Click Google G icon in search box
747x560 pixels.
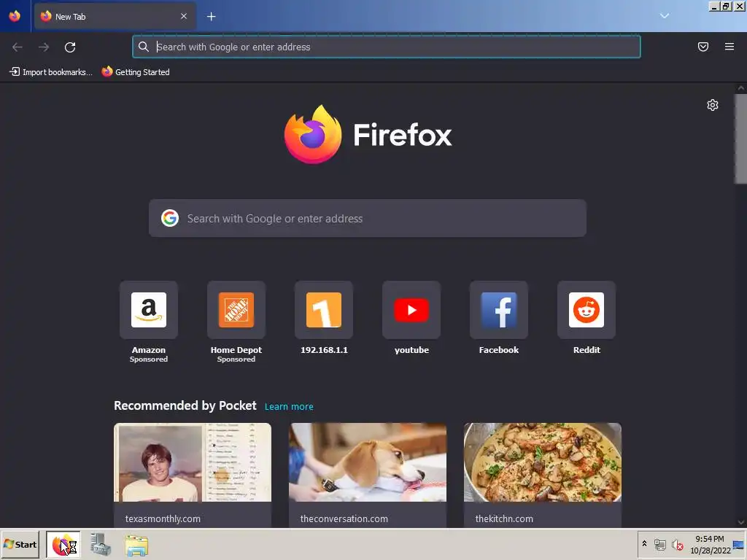coord(169,218)
